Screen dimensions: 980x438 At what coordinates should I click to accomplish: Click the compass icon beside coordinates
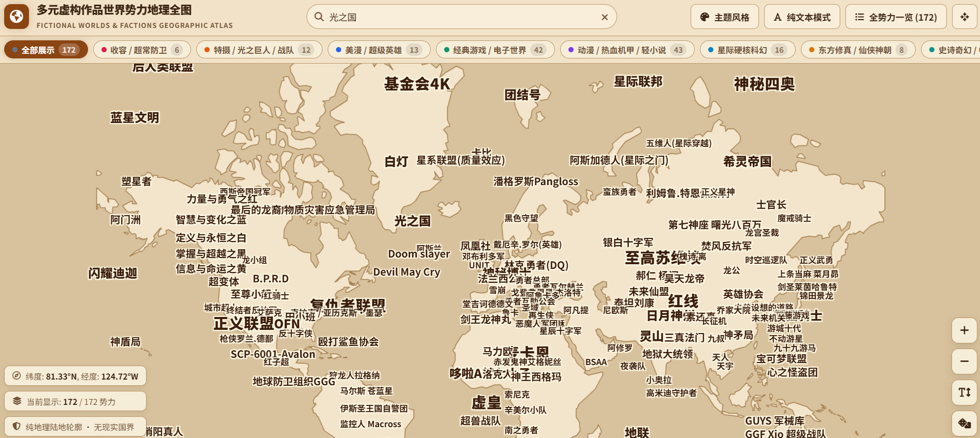(x=17, y=376)
